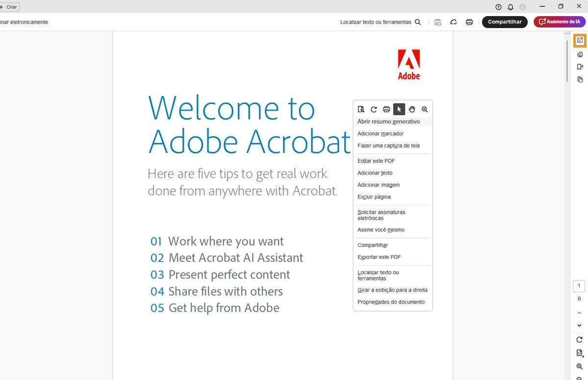
Task: Click the Welcome to Adobe Acrobat heading
Action: tap(249, 124)
